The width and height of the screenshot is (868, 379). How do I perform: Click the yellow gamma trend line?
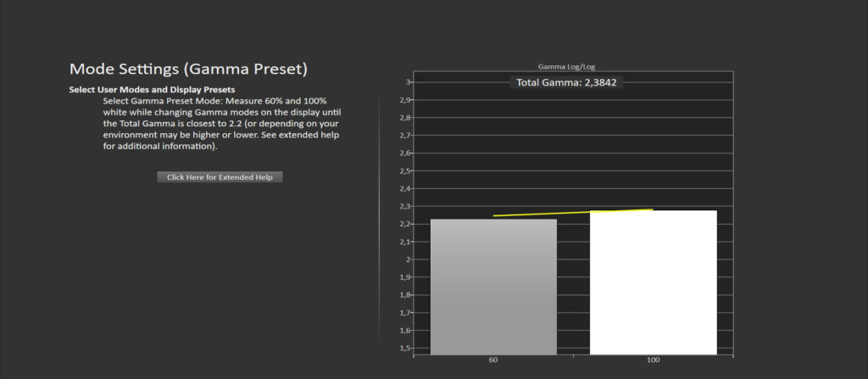tap(573, 213)
